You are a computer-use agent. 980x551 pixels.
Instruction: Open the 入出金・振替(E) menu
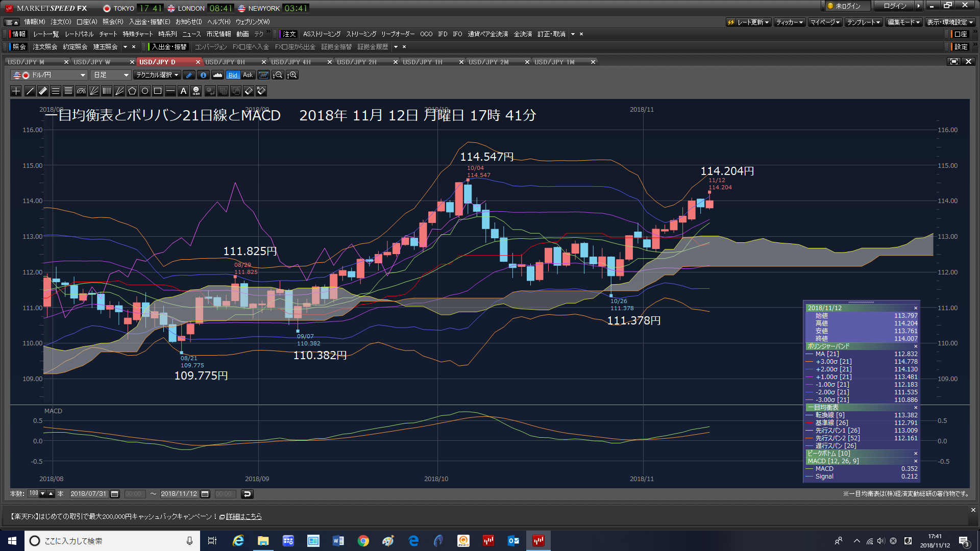(150, 22)
